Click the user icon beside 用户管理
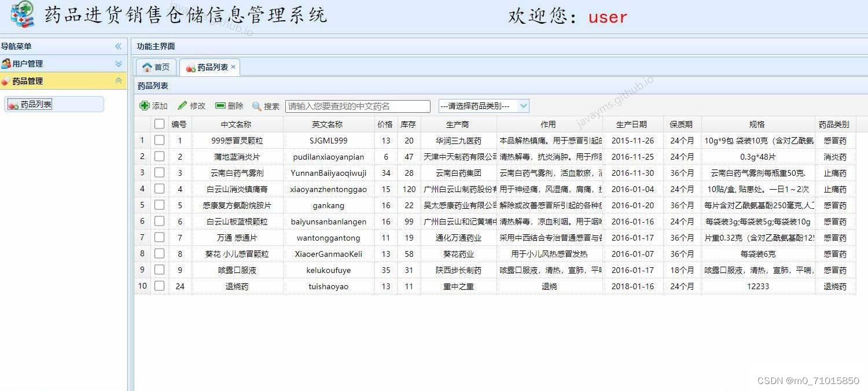Image resolution: width=868 pixels, height=391 pixels. click(6, 64)
